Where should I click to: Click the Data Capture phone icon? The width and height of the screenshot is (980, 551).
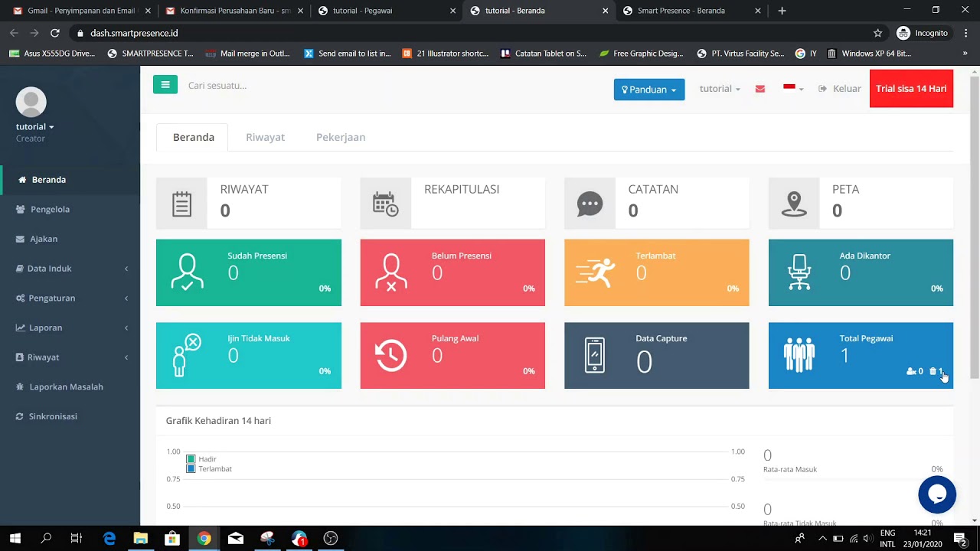point(594,355)
